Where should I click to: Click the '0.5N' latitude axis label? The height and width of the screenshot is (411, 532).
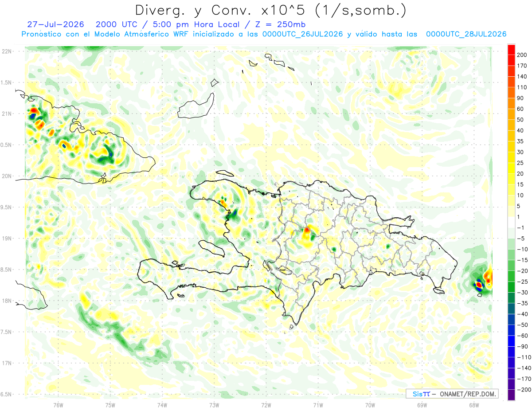tap(7, 145)
